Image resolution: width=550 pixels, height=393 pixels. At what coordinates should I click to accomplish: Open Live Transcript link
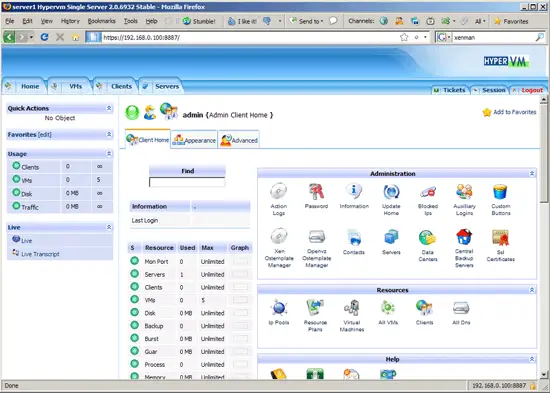tap(40, 254)
